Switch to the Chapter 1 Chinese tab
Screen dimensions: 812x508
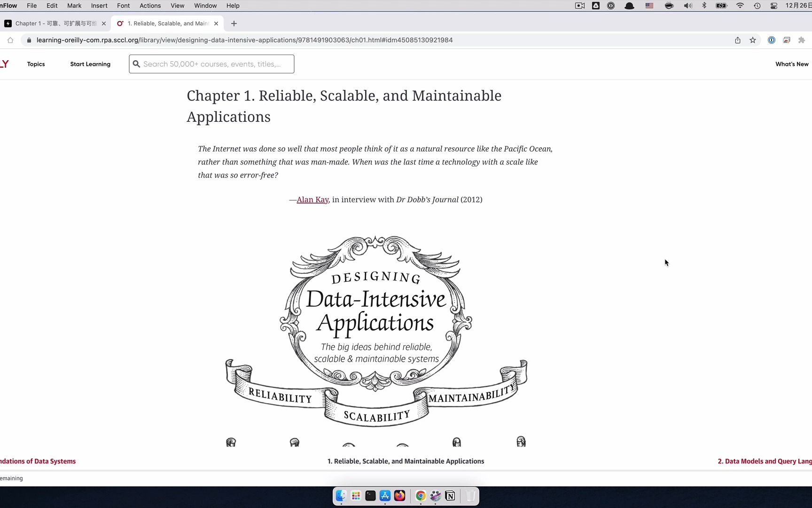coord(55,24)
